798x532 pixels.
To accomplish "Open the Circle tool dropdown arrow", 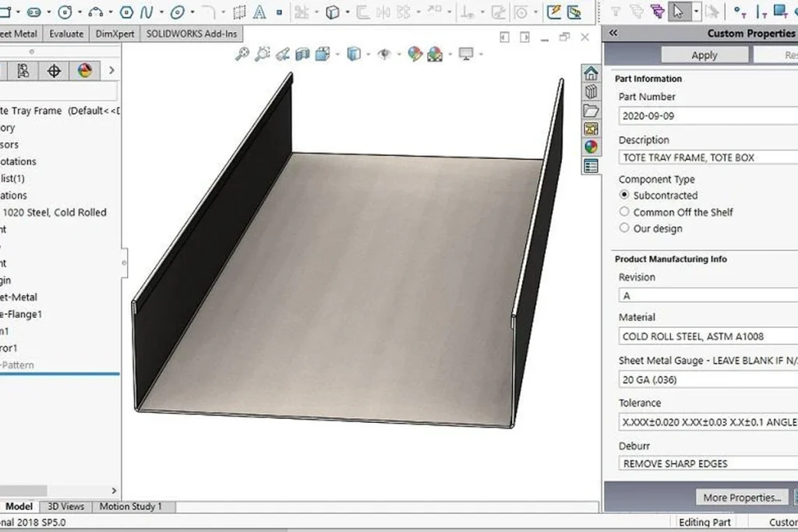I will 80,12.
